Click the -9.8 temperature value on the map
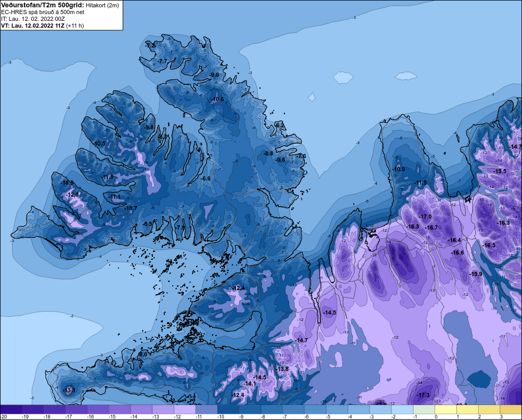This screenshot has width=522, height=420. coord(149,127)
